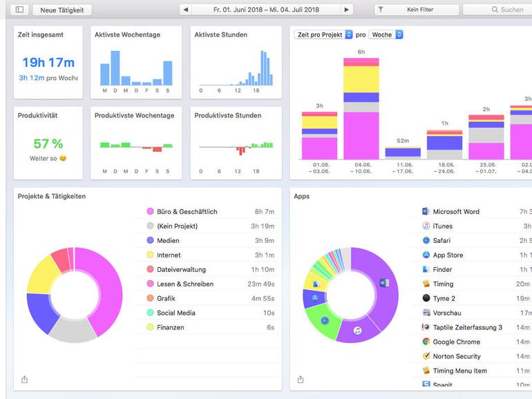Viewport: 532px width, 399px height.
Task: Go to the previous date range arrow
Action: click(186, 10)
